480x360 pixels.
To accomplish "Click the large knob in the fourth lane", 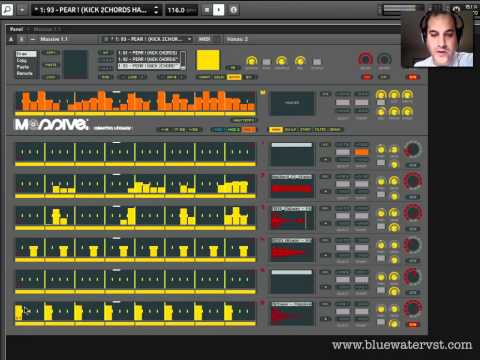I will point(413,245).
